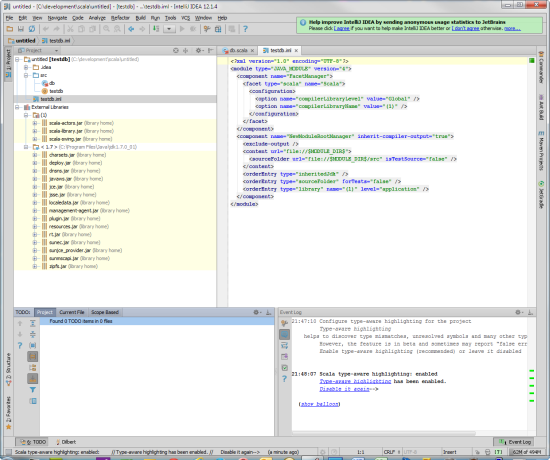
Task: Open the Refactor menu
Action: click(x=120, y=18)
